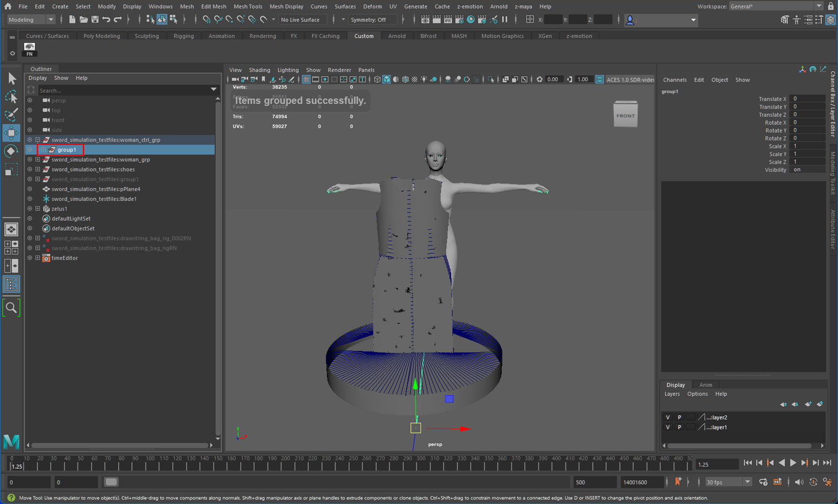Enable smooth shade all cube icon

386,80
